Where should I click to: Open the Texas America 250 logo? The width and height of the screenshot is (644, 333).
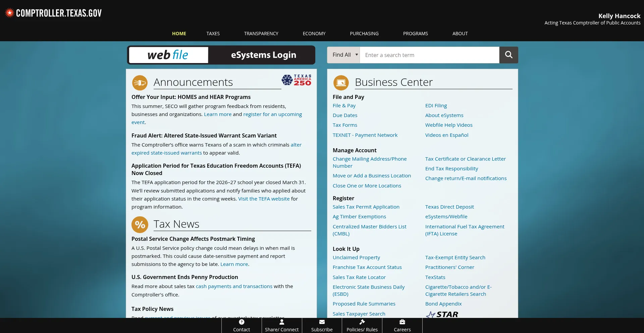297,80
